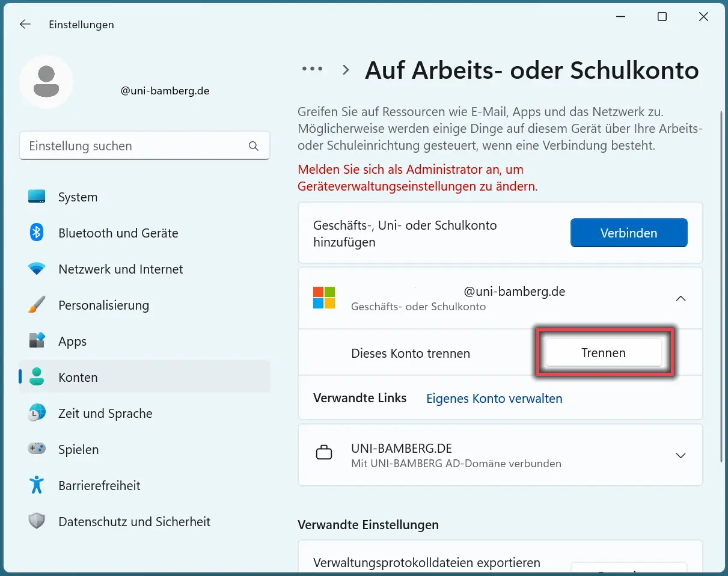Open Netzwerk und Internet settings
The width and height of the screenshot is (728, 576).
144,269
